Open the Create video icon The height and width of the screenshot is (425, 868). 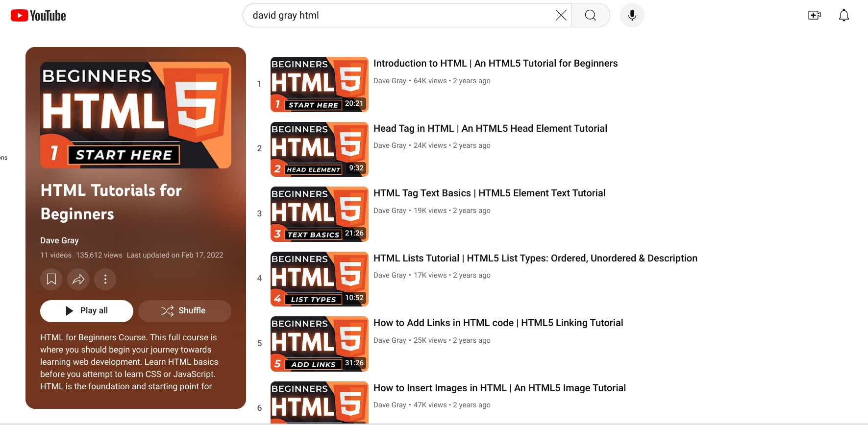(815, 15)
